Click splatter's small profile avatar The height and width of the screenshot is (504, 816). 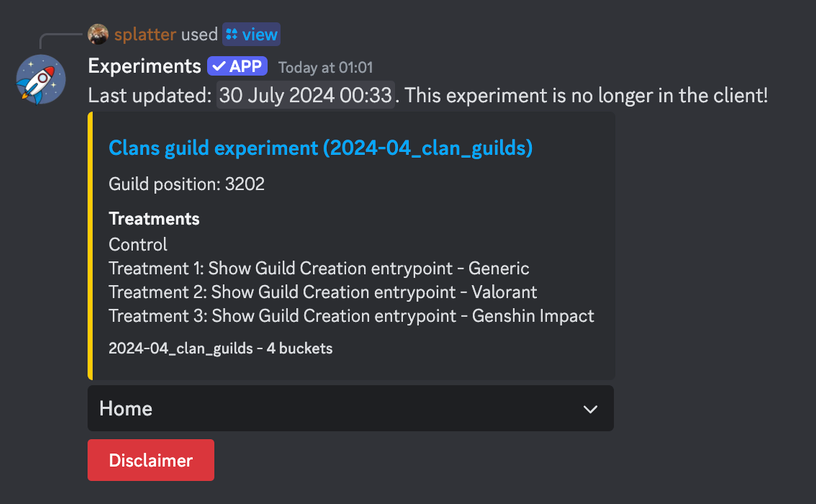coord(98,34)
